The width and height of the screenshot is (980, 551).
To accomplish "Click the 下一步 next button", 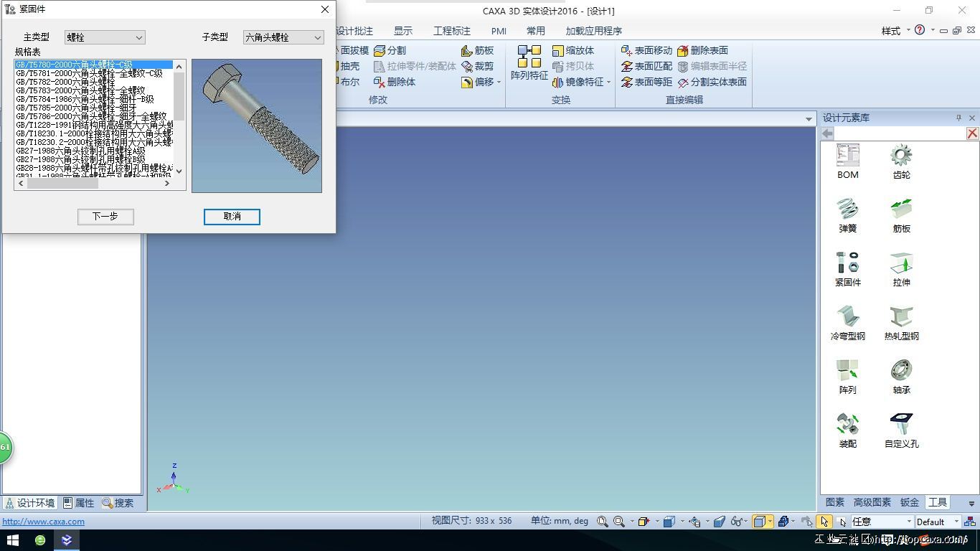I will (105, 216).
